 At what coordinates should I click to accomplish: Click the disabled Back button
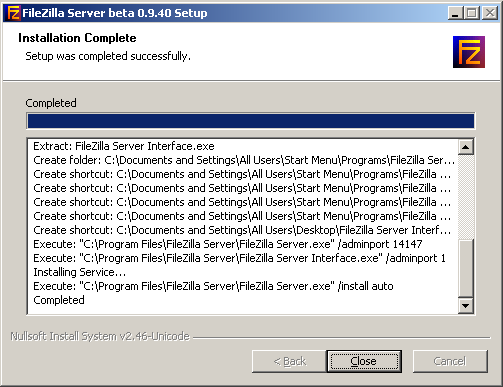(x=289, y=361)
